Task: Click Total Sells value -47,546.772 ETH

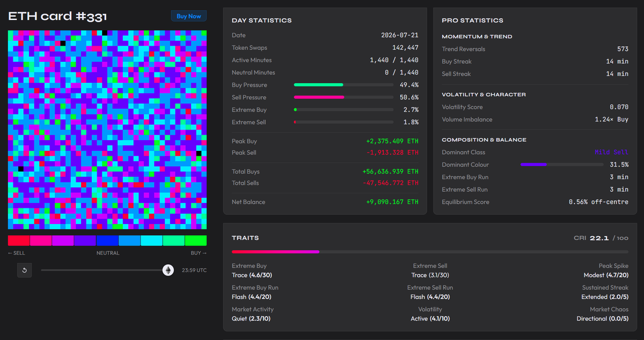Action: pos(391,183)
